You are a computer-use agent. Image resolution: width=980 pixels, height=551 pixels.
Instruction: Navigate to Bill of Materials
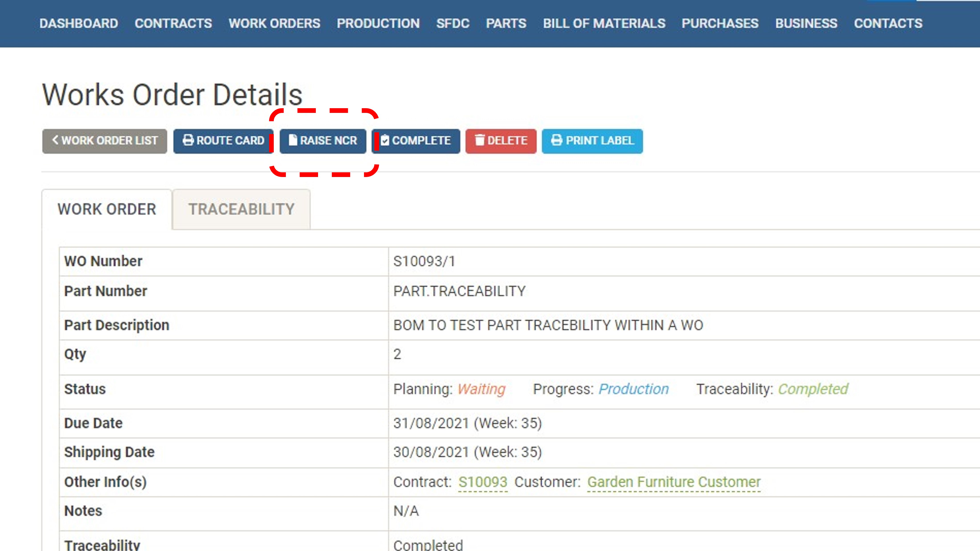(604, 23)
